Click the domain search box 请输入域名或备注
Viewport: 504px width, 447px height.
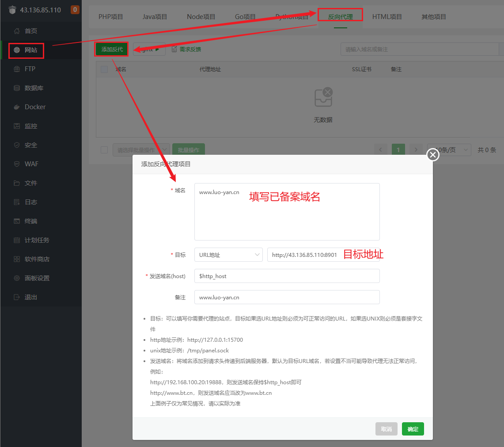coord(420,49)
